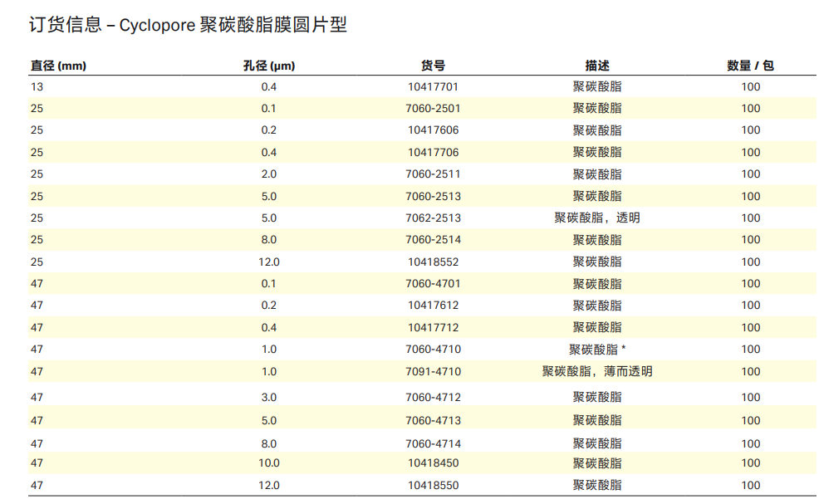Select catalog number 10417701
The width and height of the screenshot is (824, 504).
433,86
